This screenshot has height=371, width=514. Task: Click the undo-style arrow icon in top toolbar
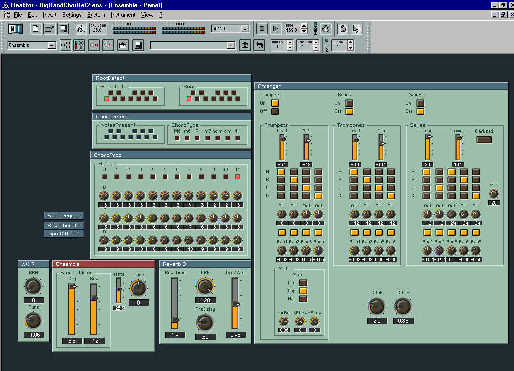343,29
